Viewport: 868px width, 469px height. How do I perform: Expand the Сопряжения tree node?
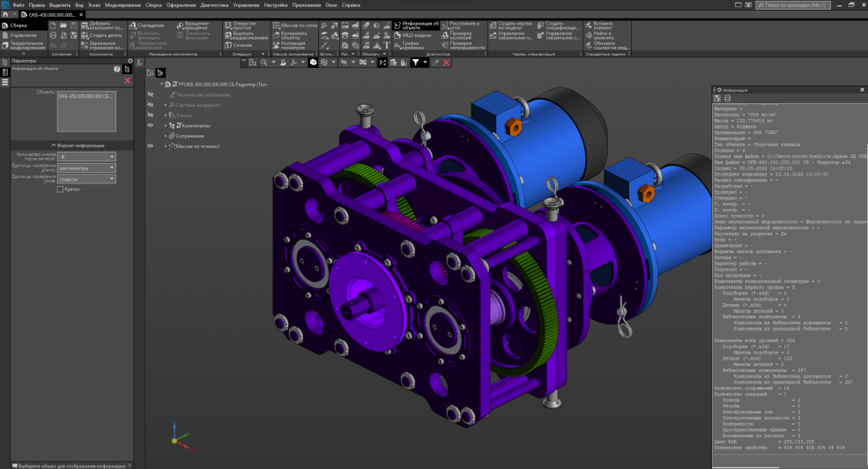click(x=167, y=136)
